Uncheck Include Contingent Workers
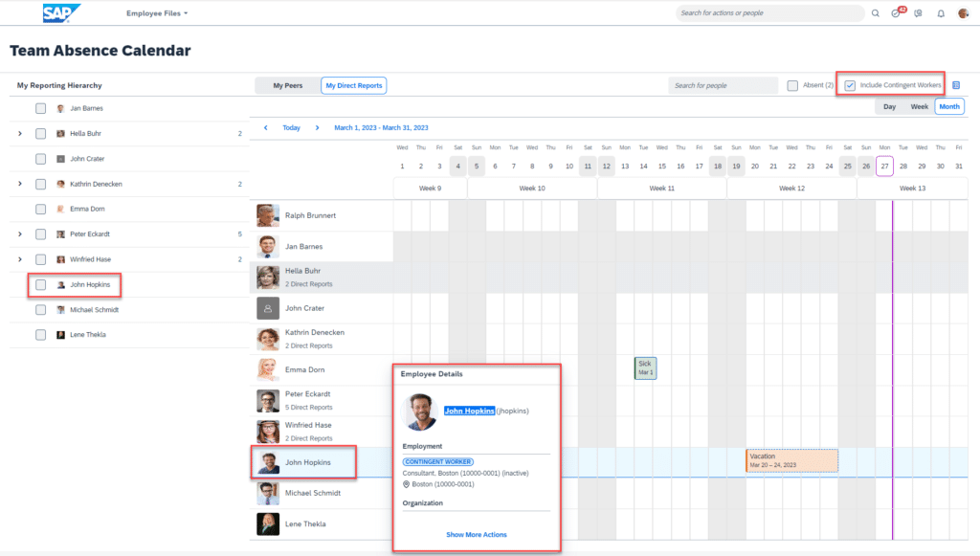Viewport: 980px width, 556px height. click(x=850, y=85)
